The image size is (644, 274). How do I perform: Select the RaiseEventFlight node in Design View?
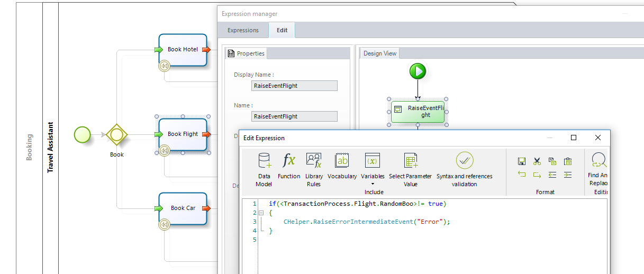click(418, 112)
